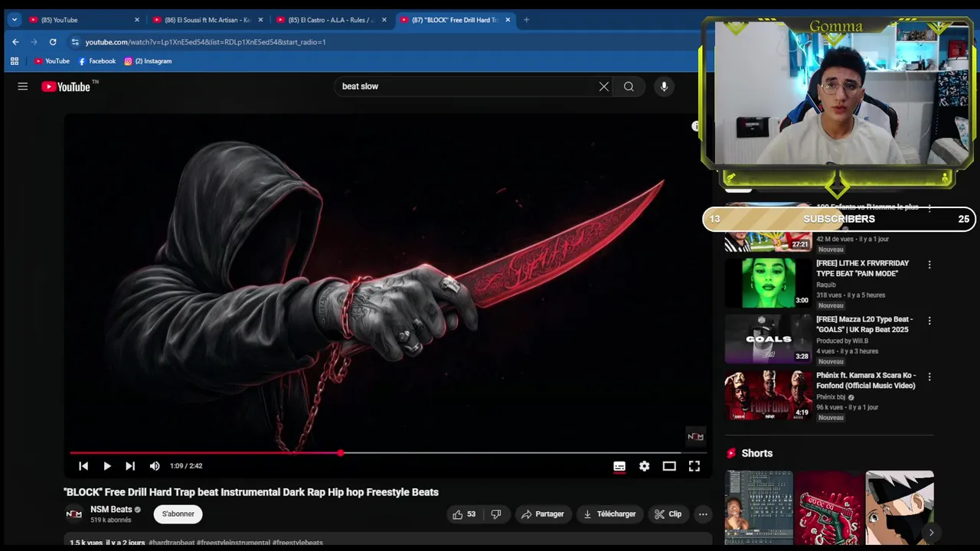Dislike the BLOCK video
The image size is (980, 551).
pyautogui.click(x=496, y=514)
